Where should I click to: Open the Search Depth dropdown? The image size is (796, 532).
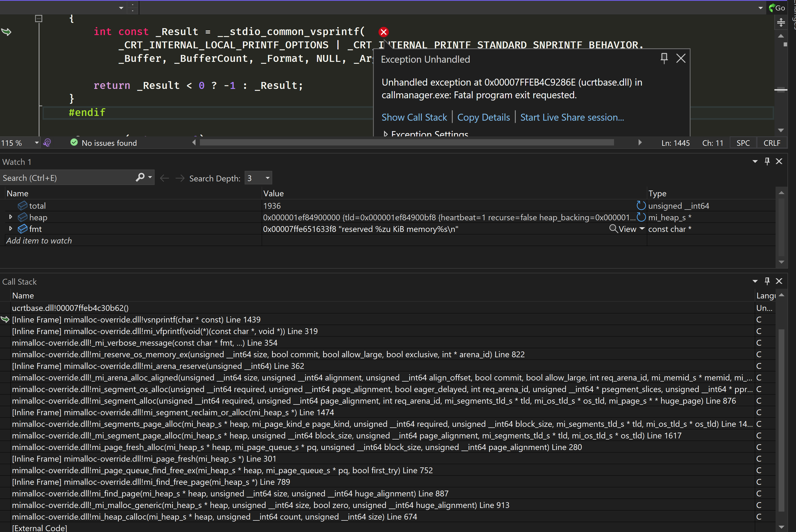point(267,178)
